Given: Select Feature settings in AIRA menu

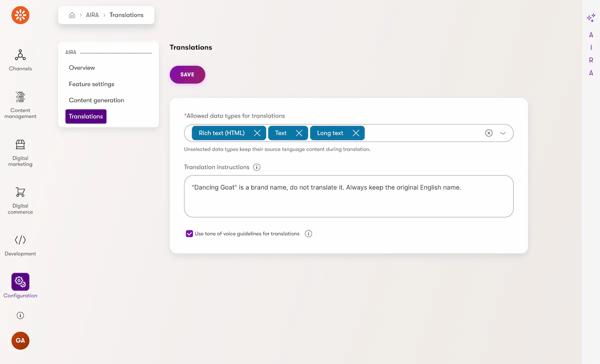Looking at the screenshot, I should [x=91, y=84].
